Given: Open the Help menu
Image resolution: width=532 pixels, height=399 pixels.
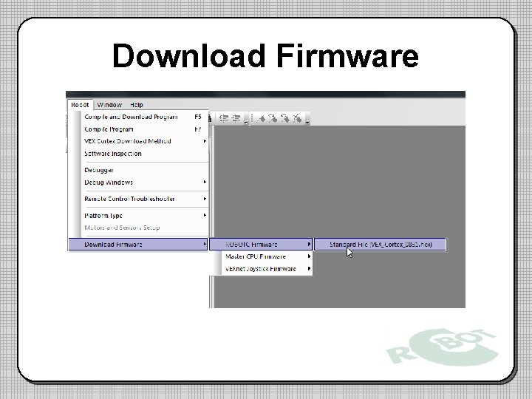Looking at the screenshot, I should click(137, 105).
